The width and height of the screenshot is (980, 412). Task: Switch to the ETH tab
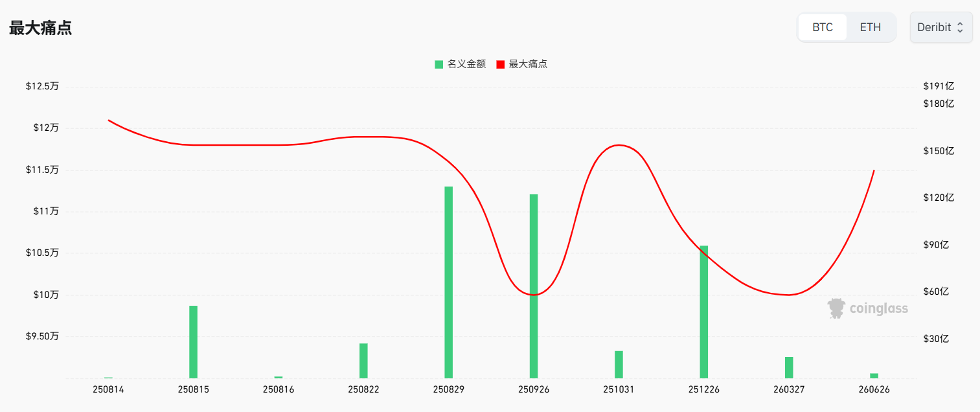click(870, 27)
